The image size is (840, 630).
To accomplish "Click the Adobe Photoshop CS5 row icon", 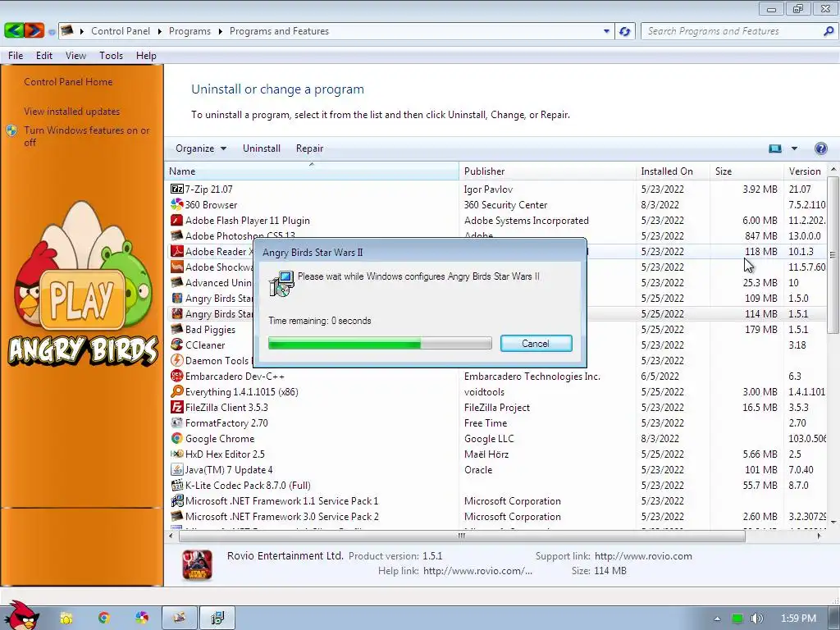I will click(177, 235).
